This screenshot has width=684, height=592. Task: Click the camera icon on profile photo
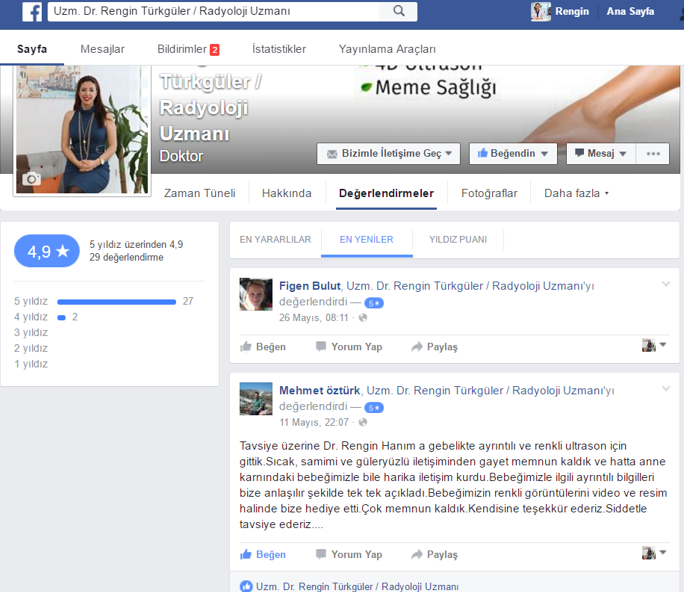32,179
